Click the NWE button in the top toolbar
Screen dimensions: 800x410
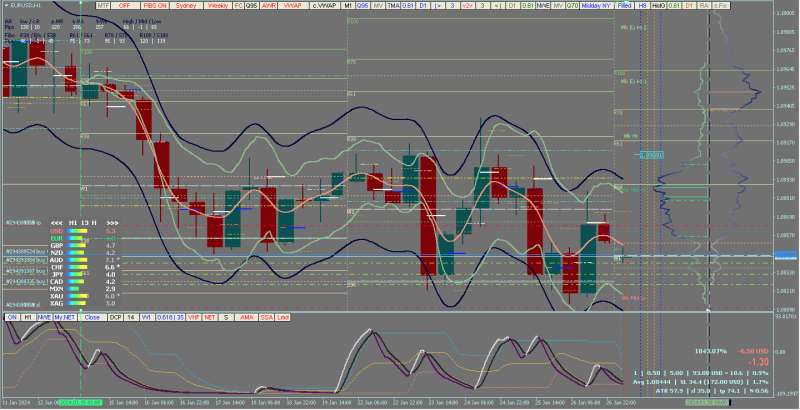542,6
